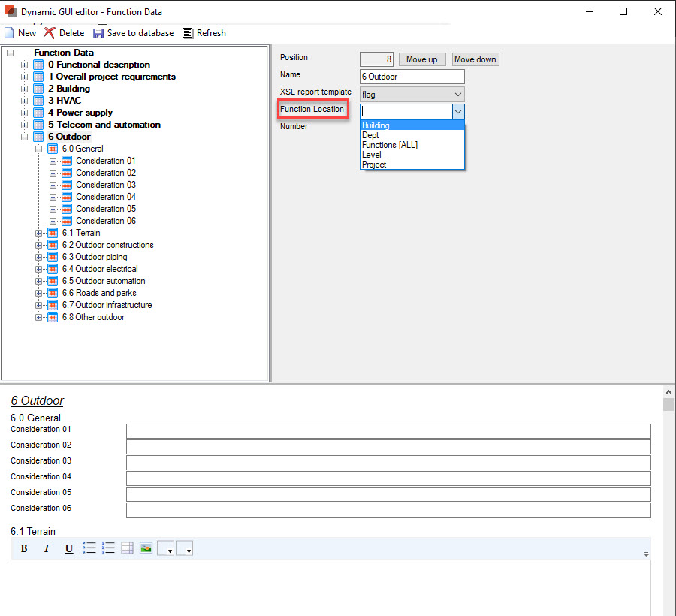
Task: Insert a table in Terrain editor
Action: [127, 548]
